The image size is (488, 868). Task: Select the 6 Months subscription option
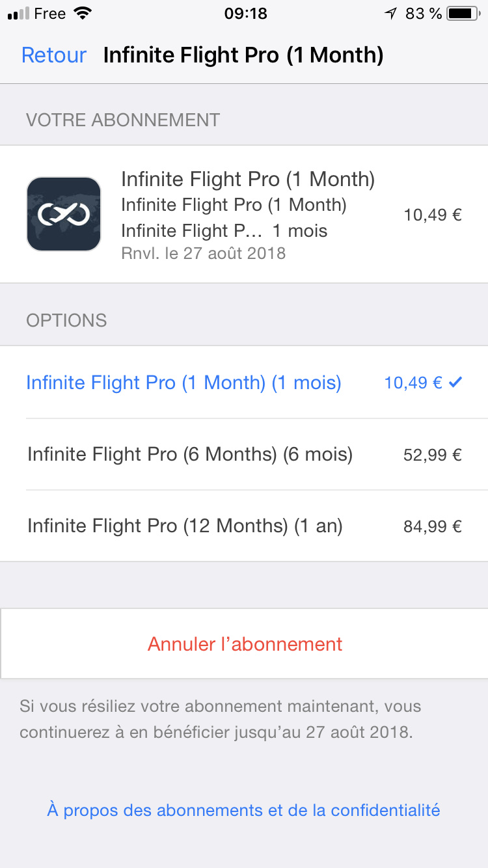tap(190, 454)
